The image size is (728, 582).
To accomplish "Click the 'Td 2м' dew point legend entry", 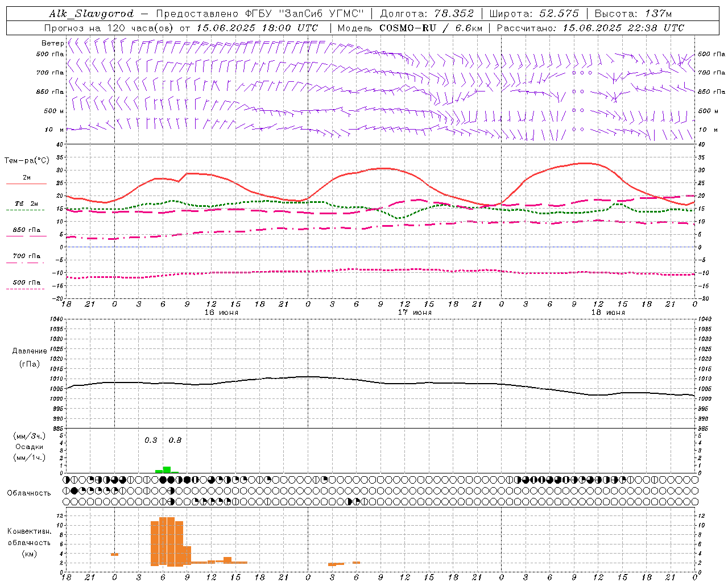I will pos(26,203).
